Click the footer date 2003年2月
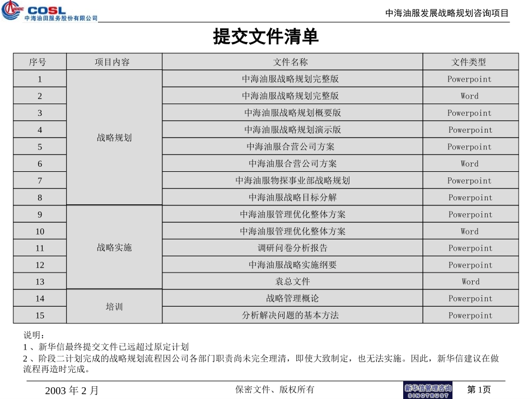Image resolution: width=532 pixels, height=399 pixels. [72, 391]
